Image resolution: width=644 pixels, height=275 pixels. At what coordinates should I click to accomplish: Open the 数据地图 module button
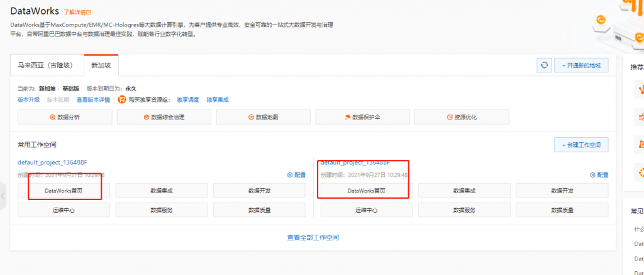(x=264, y=117)
